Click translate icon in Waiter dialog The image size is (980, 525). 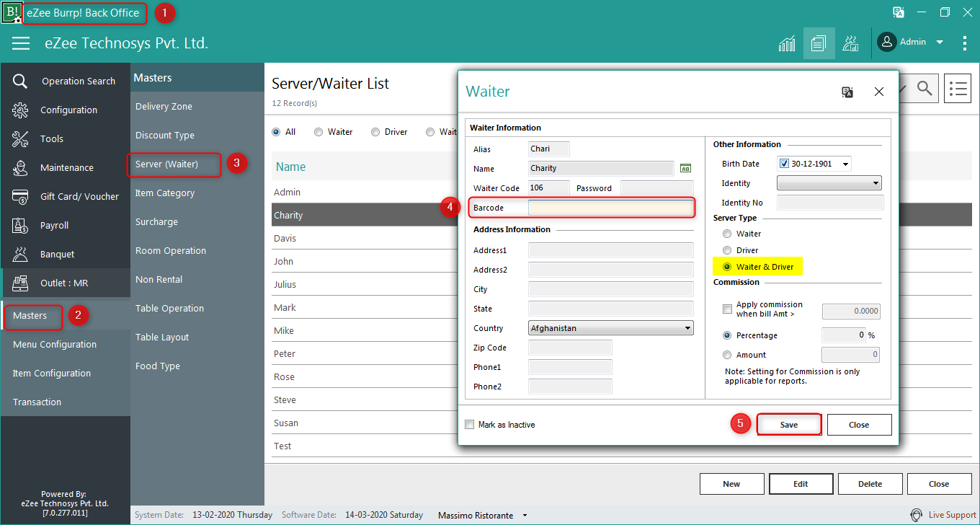[847, 92]
